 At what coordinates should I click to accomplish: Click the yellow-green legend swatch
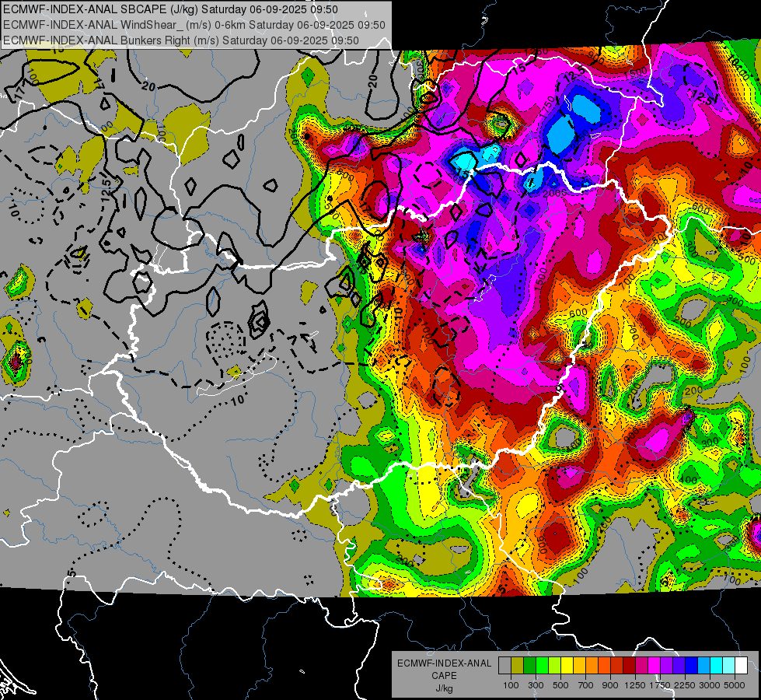pos(555,666)
